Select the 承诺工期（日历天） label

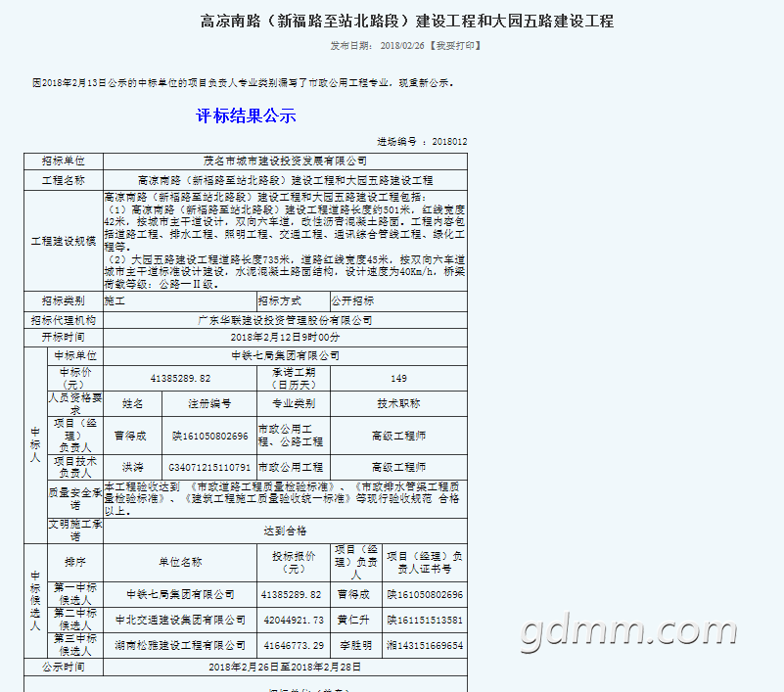pos(294,379)
